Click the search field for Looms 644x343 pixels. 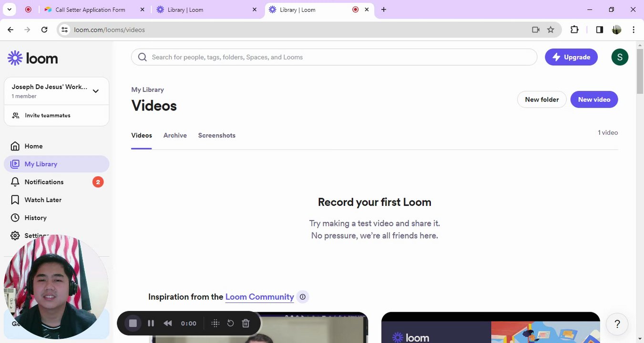point(334,57)
